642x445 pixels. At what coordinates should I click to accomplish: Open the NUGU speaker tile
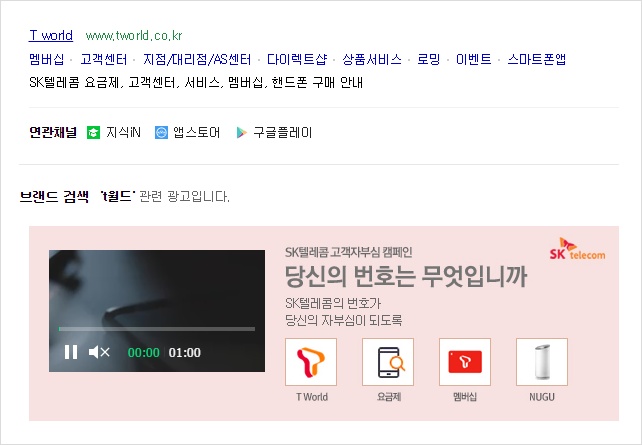[x=542, y=362]
